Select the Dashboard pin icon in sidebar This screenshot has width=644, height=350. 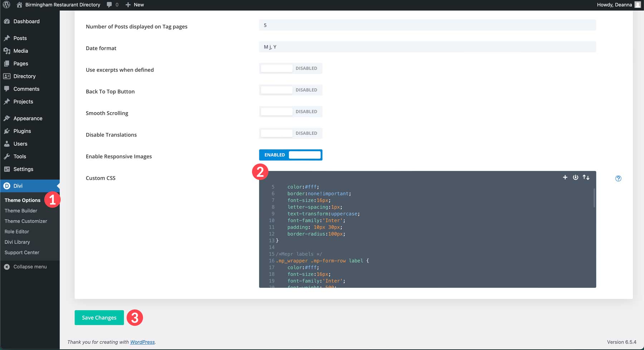point(7,21)
